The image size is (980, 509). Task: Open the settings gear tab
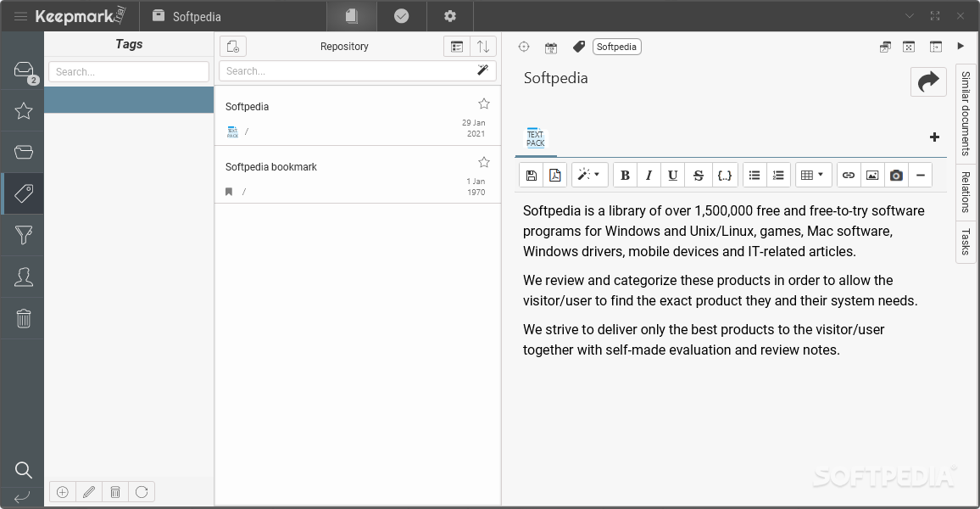coord(450,16)
